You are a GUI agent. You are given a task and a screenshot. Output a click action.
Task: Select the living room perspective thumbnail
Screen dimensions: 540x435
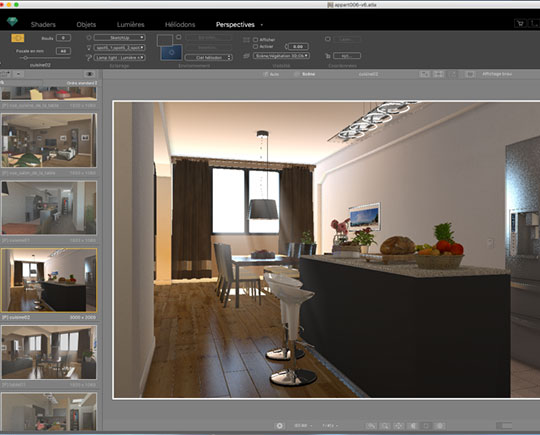coord(49,141)
